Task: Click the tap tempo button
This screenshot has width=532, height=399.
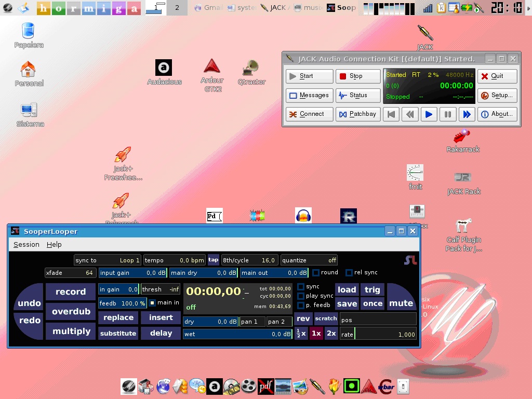Action: coord(214,260)
